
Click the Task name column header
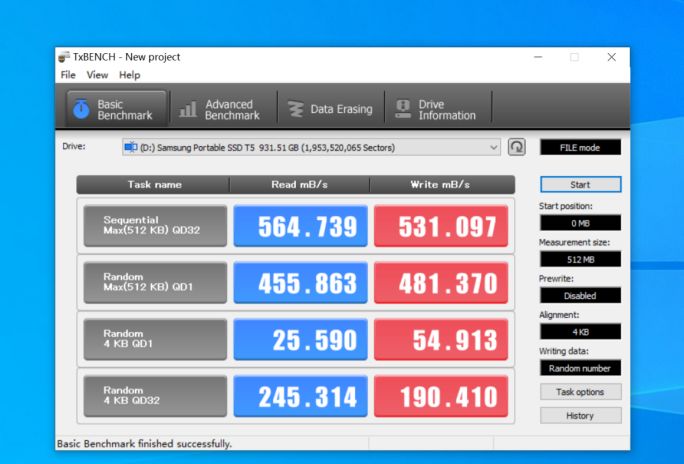click(x=154, y=184)
